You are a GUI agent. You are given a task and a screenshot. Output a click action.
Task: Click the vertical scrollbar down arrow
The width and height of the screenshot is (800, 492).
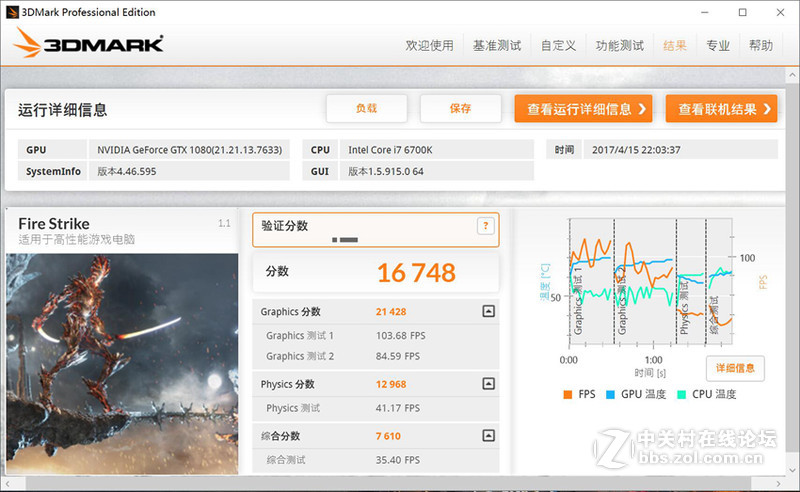[x=792, y=470]
